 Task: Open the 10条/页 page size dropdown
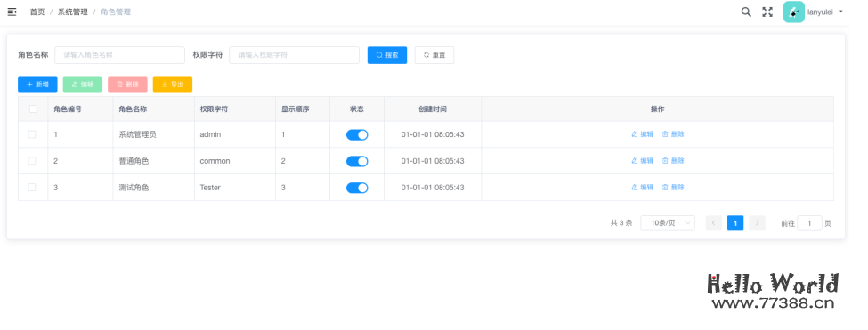point(668,223)
